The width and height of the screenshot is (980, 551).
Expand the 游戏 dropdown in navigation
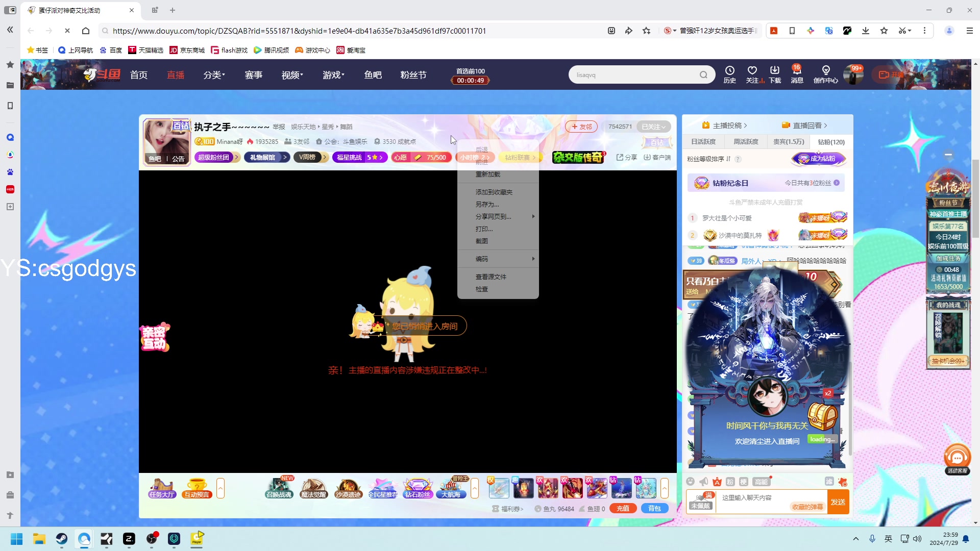point(334,75)
